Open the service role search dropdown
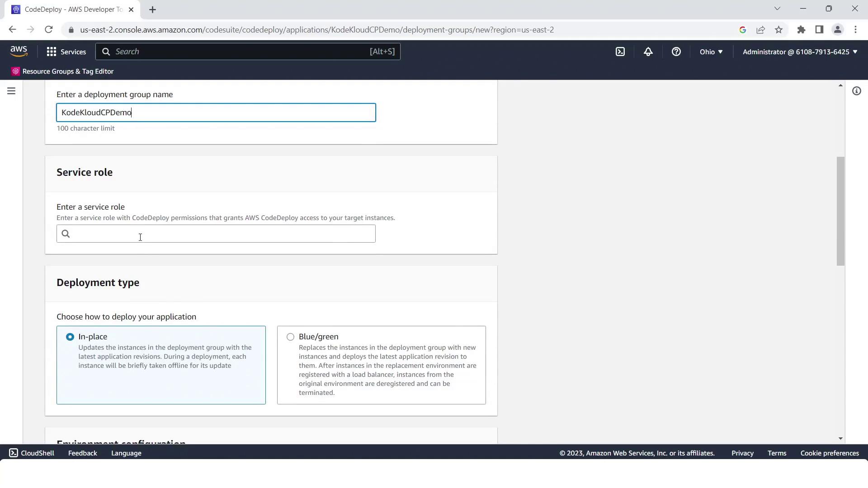 [216, 234]
